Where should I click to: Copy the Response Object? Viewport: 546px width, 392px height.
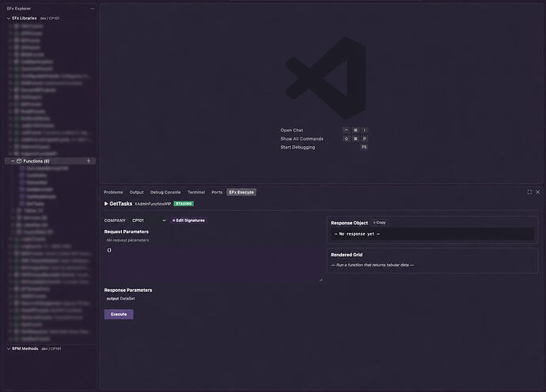(380, 223)
